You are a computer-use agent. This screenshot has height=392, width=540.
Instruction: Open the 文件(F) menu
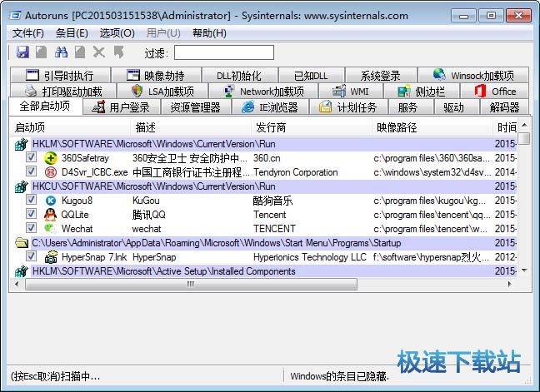(28, 33)
